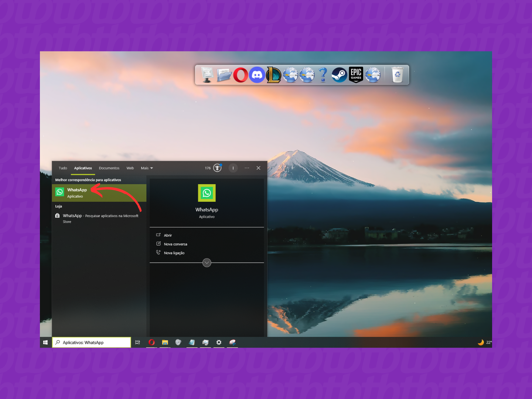Viewport: 532px width, 399px height.
Task: Launch Epic Games from the dock
Action: pos(356,75)
